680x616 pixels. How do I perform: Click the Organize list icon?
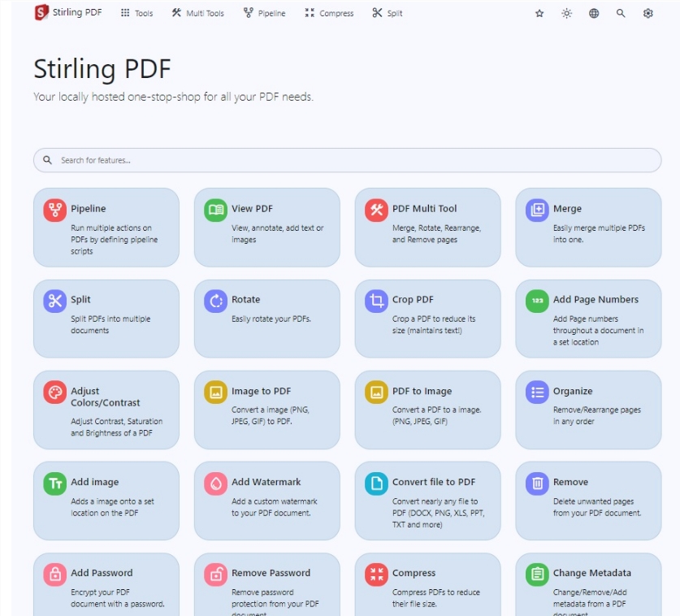[537, 393]
